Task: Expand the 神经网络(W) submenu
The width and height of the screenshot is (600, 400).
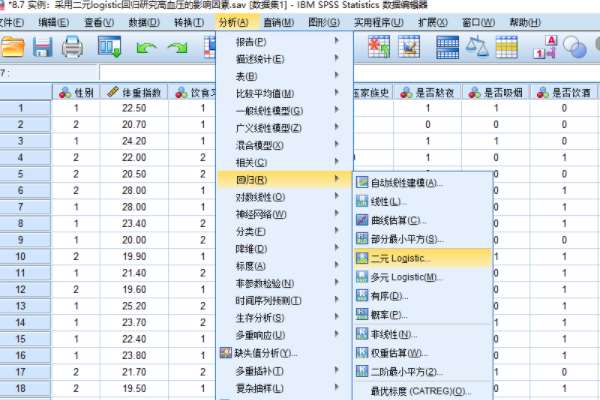Action: (x=284, y=214)
